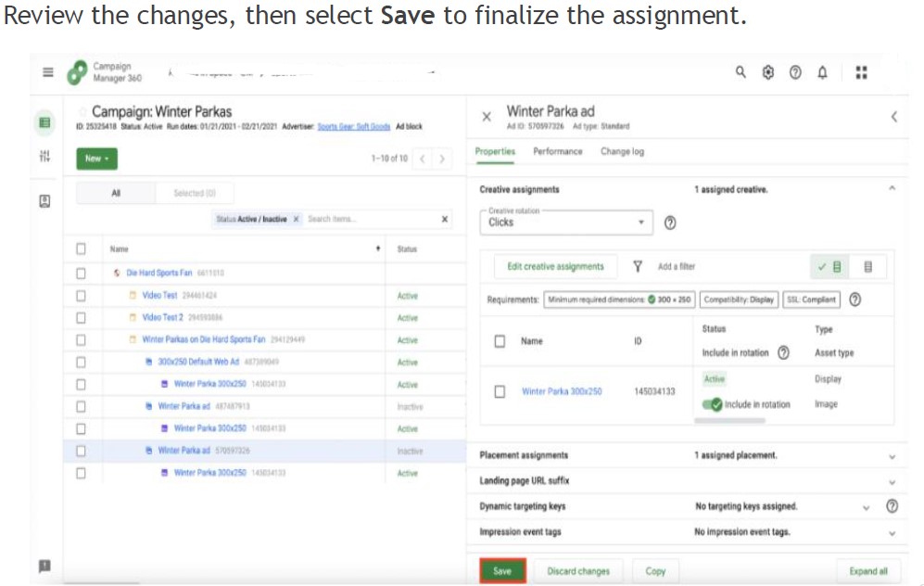Click the Campaign Manager 360 logo

(x=77, y=72)
